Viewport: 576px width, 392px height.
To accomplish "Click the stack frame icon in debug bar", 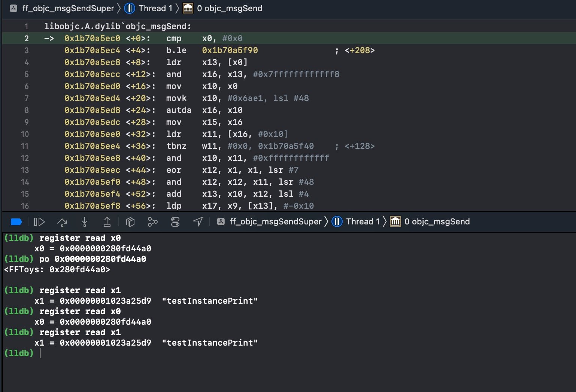I will (x=395, y=221).
